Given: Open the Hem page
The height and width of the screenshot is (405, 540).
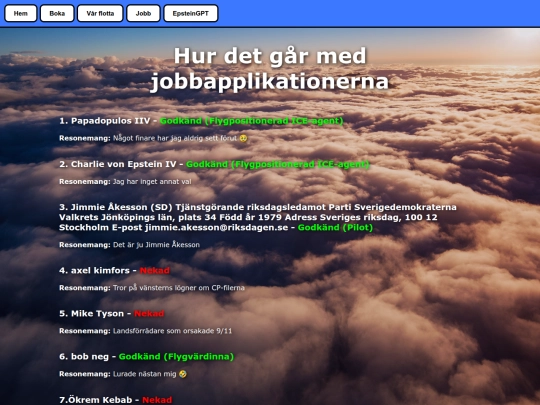Looking at the screenshot, I should point(21,13).
